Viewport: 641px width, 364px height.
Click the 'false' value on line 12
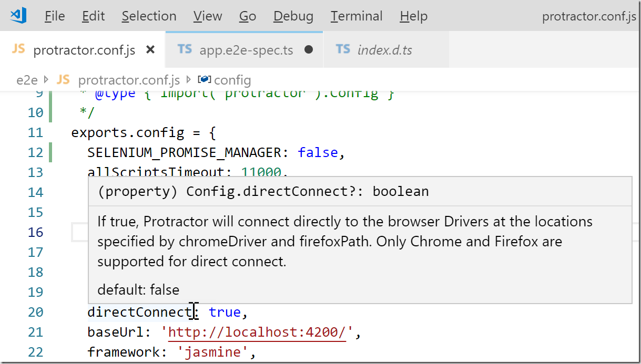click(x=318, y=152)
